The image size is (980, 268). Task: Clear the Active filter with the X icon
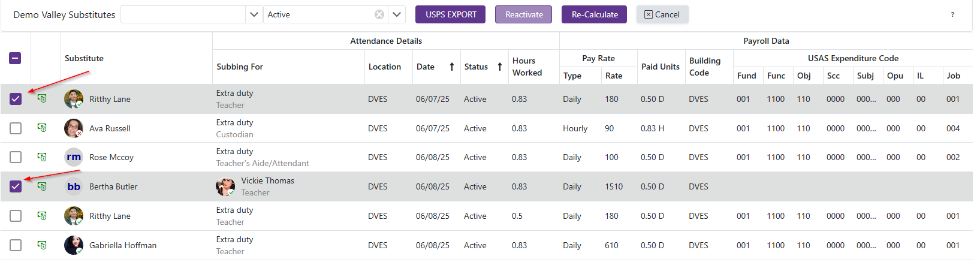pos(379,14)
